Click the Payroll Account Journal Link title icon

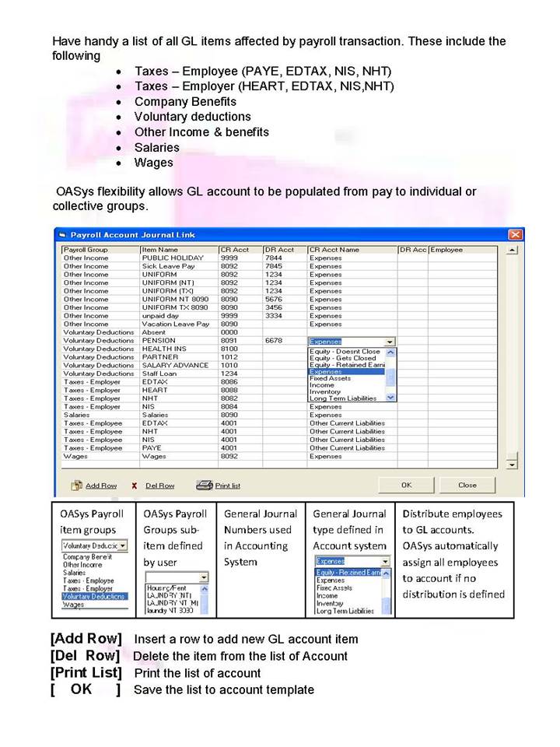pos(62,235)
